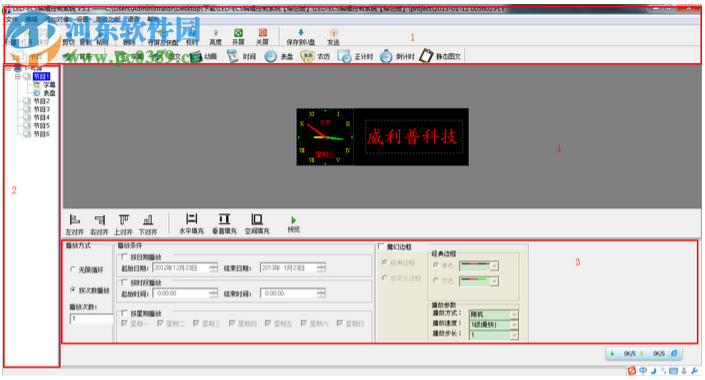705x380 pixels.
Task: Toggle the 星期一 Monday checkbox
Action: pos(124,323)
